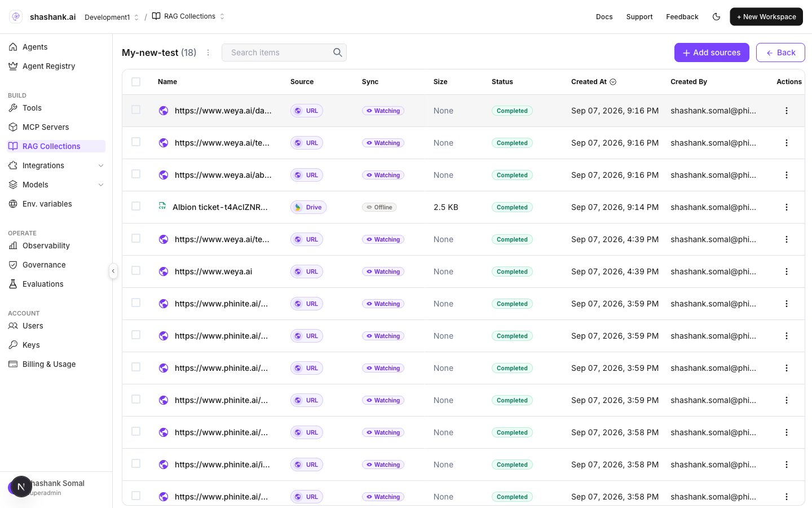812x508 pixels.
Task: Select the weya.ai/te... row created at 9:16 PM
Action: click(x=136, y=142)
